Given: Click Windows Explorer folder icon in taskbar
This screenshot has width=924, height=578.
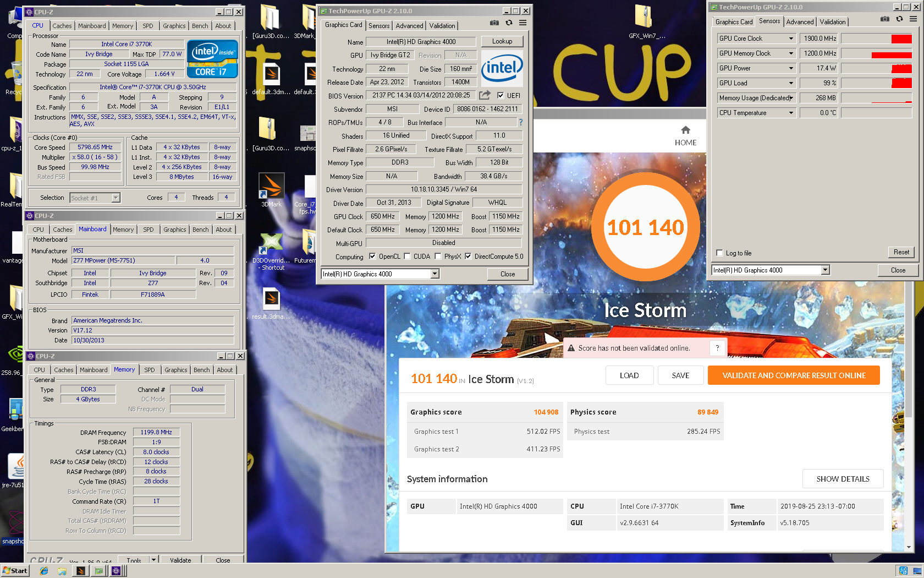Looking at the screenshot, I should 62,571.
